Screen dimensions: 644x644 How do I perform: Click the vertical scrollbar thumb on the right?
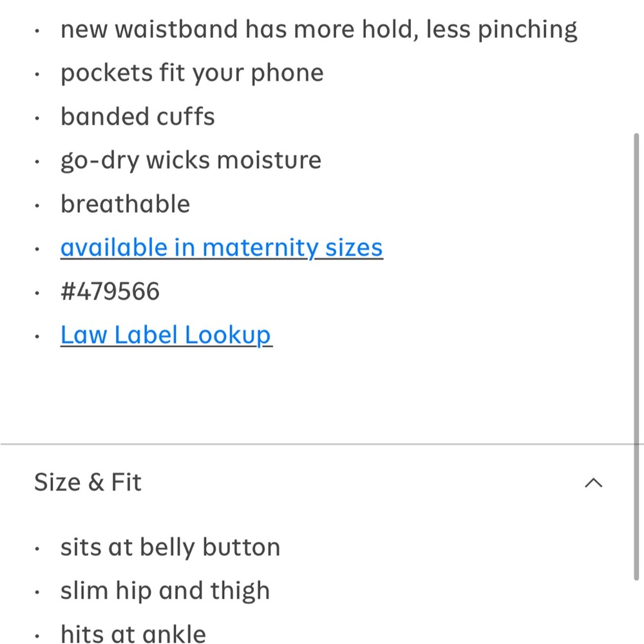[636, 357]
